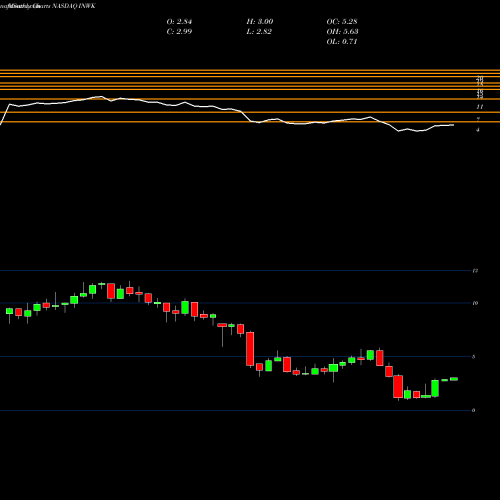Click the OH: 5.63 readout

tap(342, 32)
